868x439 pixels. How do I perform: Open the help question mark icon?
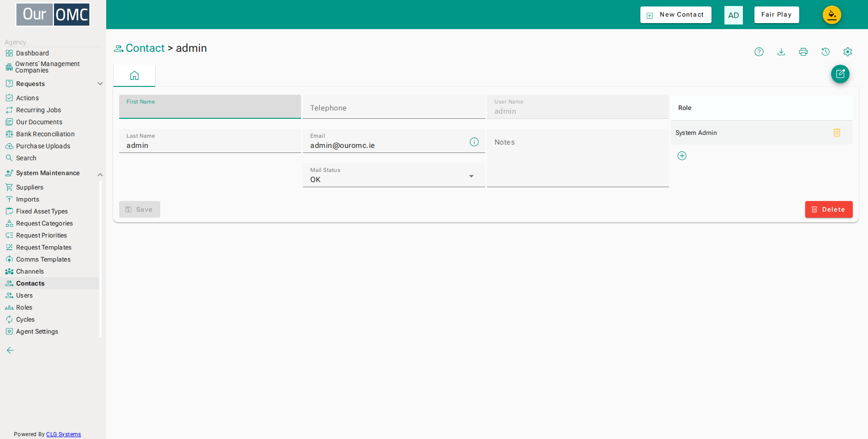[x=759, y=52]
